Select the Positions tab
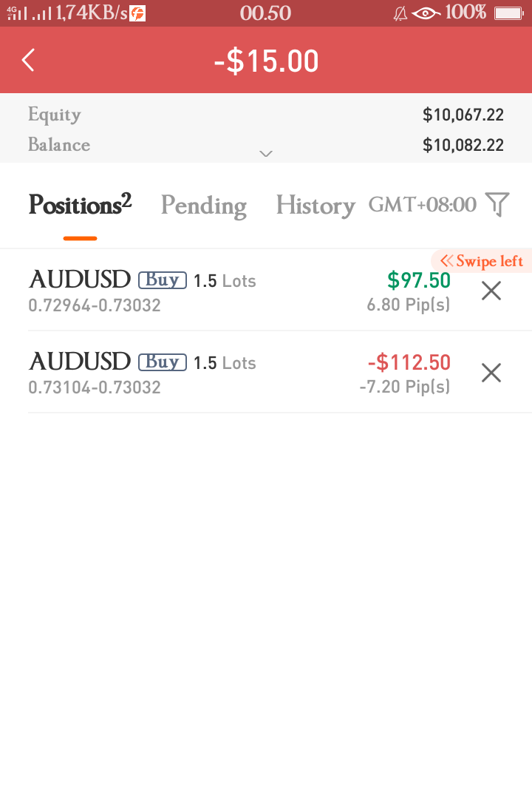532x789 pixels. point(80,204)
